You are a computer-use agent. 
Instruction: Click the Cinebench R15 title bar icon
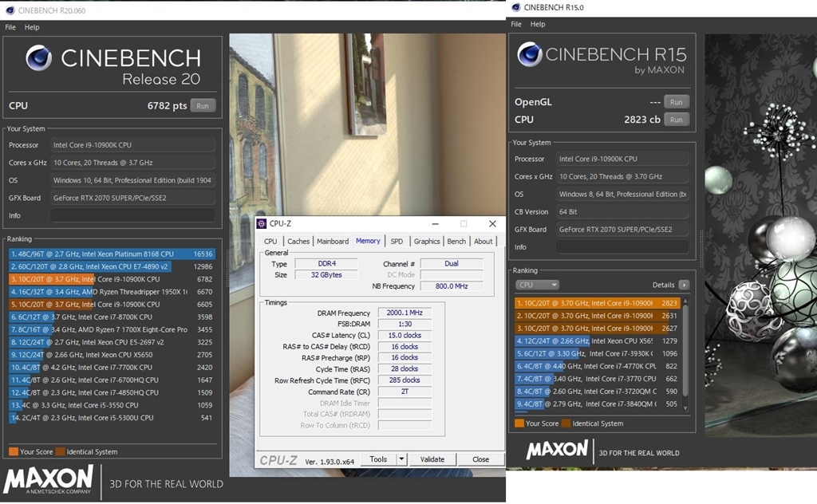[x=516, y=7]
